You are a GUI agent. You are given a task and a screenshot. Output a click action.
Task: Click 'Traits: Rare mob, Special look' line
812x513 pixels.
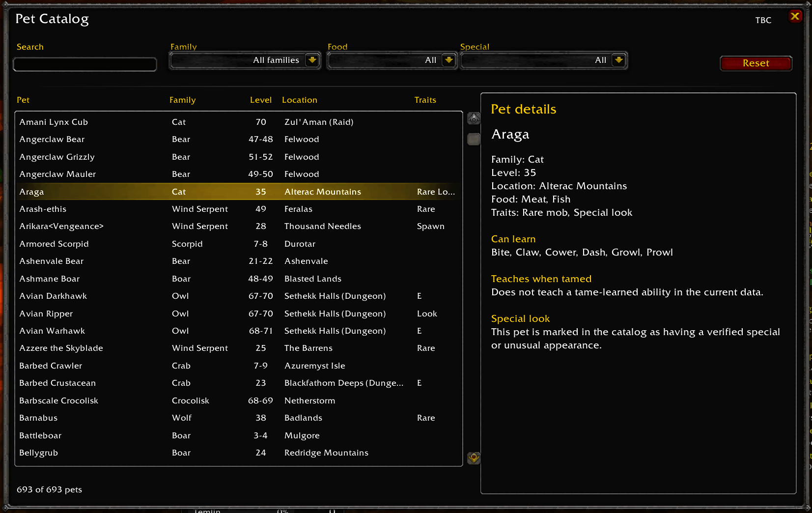pyautogui.click(x=561, y=212)
